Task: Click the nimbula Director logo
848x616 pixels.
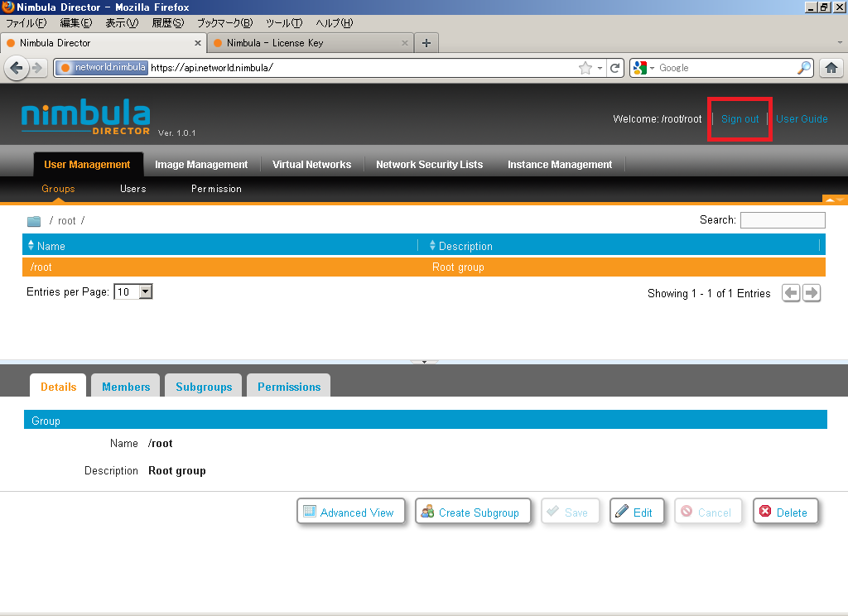Action: click(x=86, y=116)
